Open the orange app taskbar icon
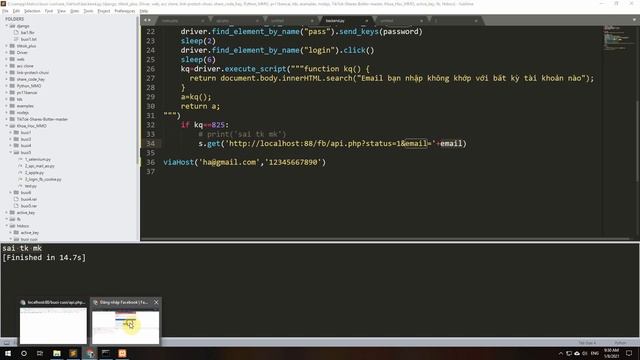This screenshot has height=360, width=640. [x=122, y=353]
